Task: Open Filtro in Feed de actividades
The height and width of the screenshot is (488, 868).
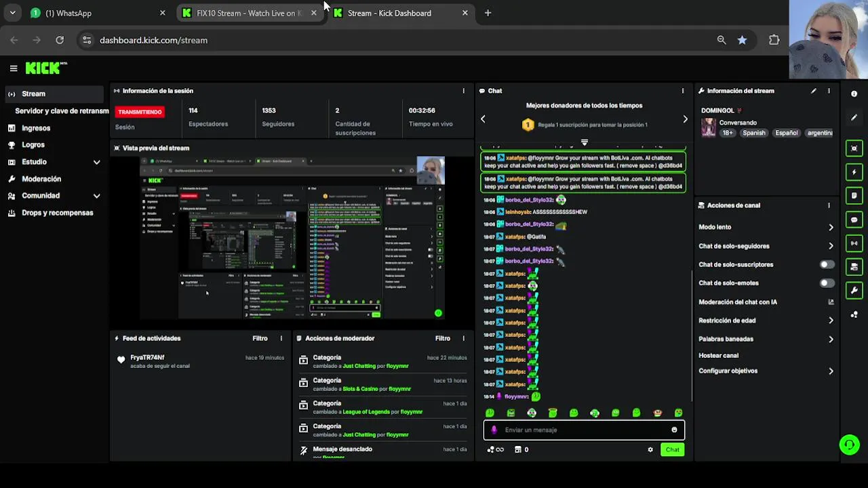Action: click(260, 338)
